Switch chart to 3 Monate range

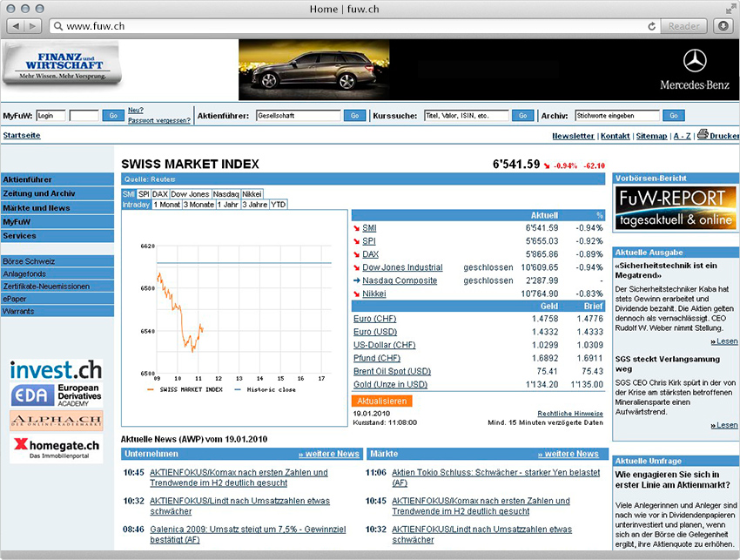(x=198, y=205)
